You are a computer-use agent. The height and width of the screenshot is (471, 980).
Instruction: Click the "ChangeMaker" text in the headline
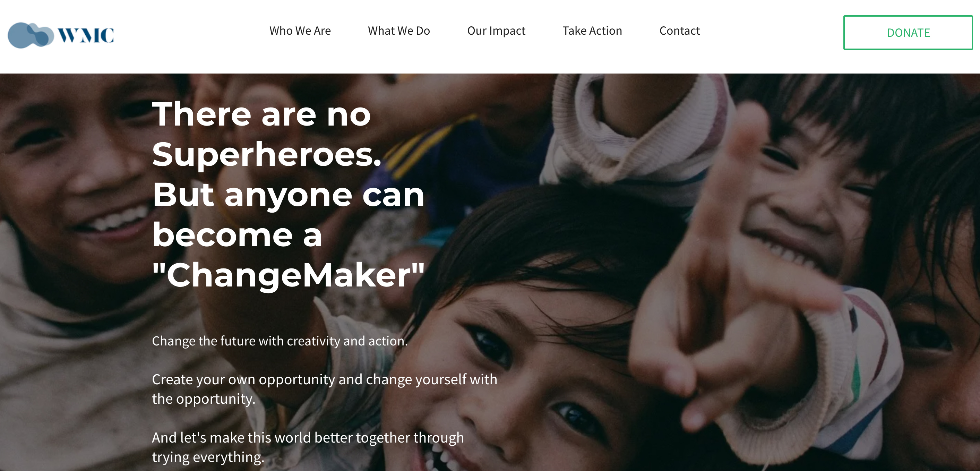click(289, 275)
